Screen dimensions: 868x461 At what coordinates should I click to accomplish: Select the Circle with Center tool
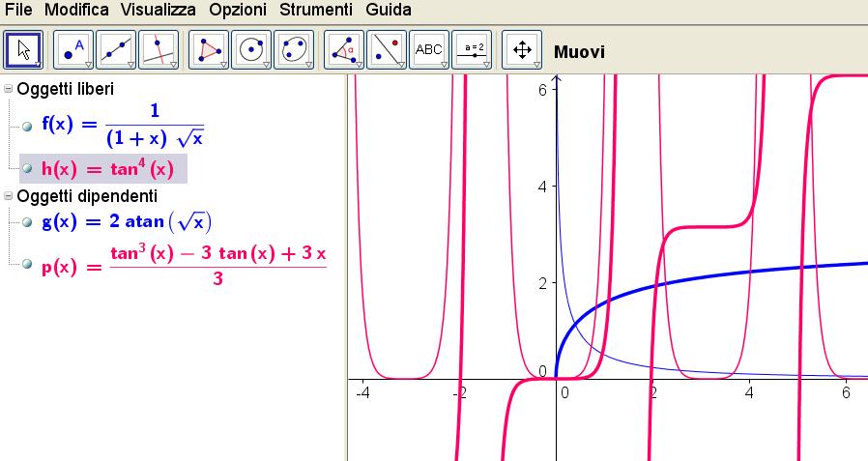pyautogui.click(x=251, y=50)
